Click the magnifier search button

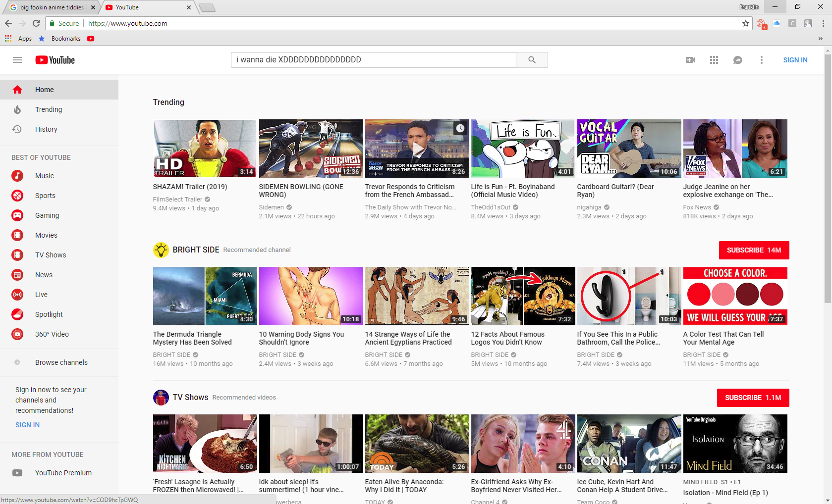pos(532,60)
